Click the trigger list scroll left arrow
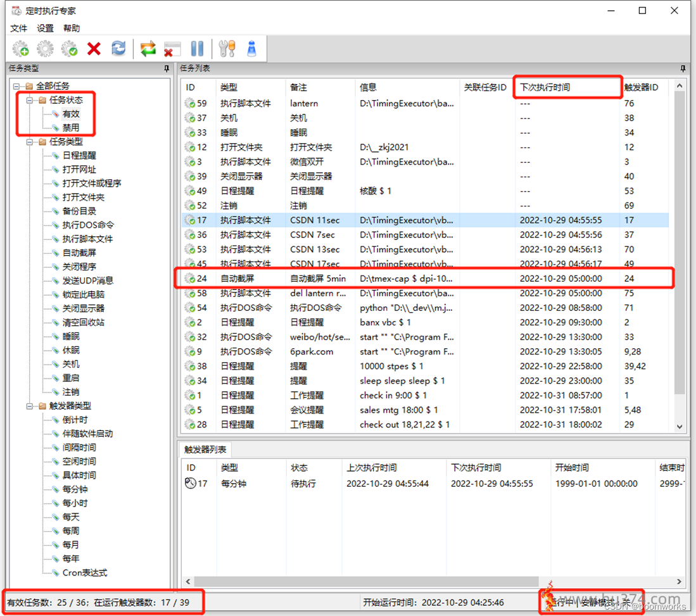Viewport: 696px width, 616px height. 187,581
